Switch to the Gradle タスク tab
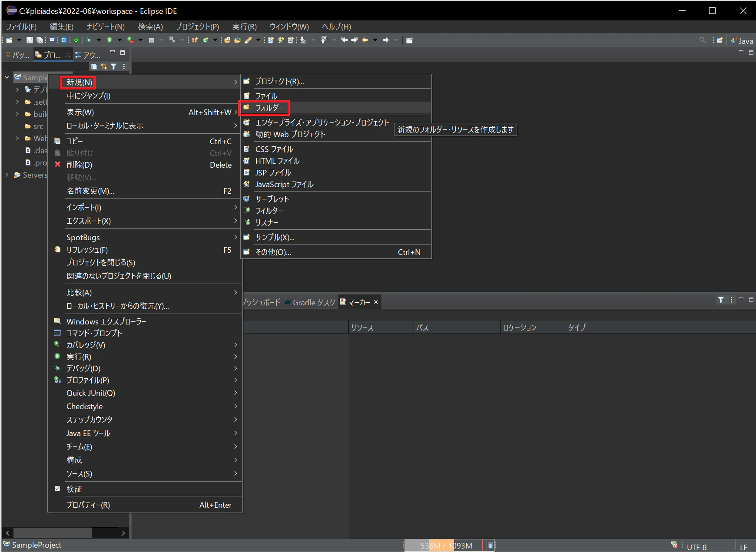The height and width of the screenshot is (552, 756). 310,302
